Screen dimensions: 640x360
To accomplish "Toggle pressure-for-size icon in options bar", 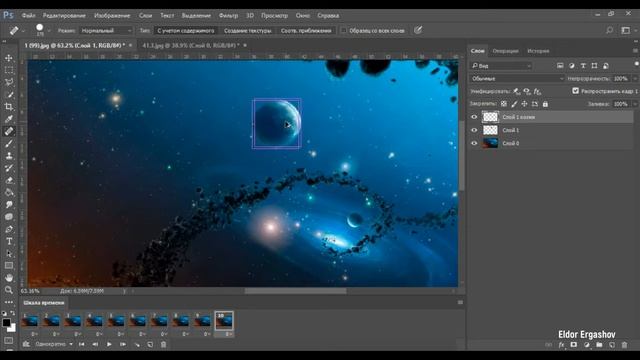I will 418,30.
